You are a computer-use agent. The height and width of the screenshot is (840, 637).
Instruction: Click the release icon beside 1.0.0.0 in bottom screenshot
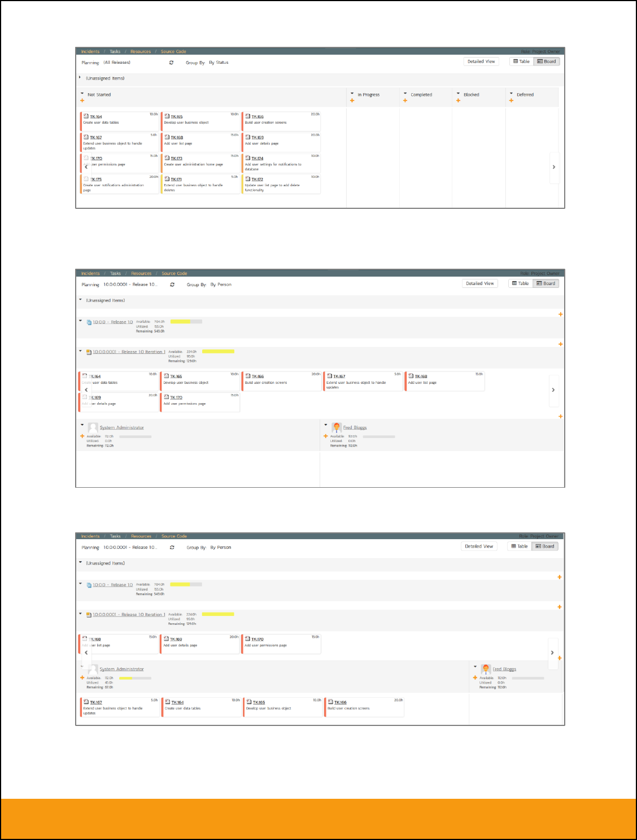89,585
